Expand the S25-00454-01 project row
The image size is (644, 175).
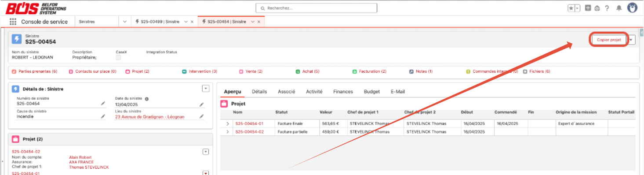227,124
